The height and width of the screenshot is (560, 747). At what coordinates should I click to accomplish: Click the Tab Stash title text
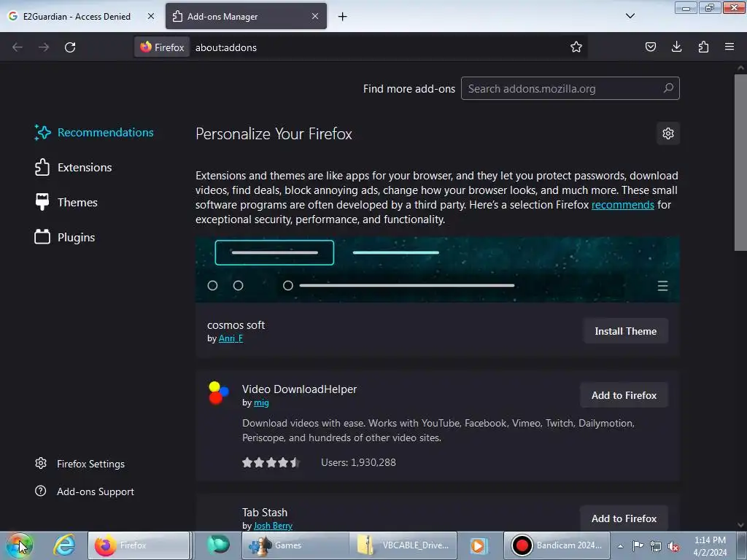coord(264,513)
